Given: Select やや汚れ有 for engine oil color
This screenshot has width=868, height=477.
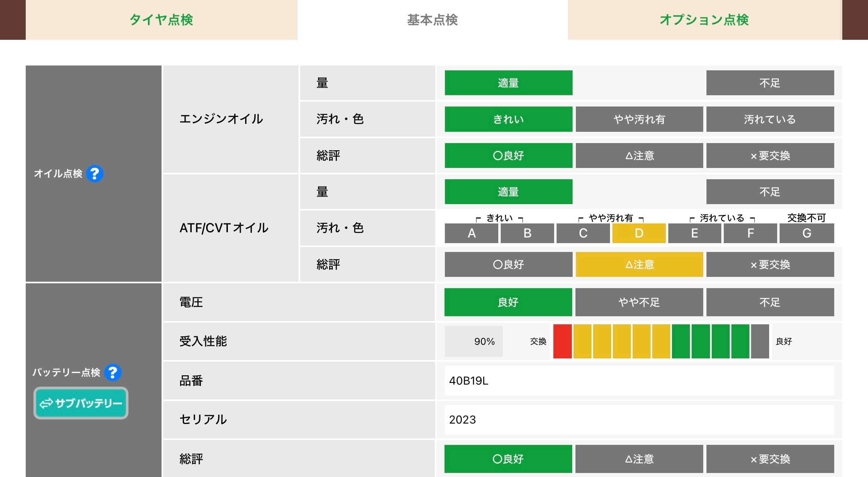Looking at the screenshot, I should pyautogui.click(x=639, y=119).
